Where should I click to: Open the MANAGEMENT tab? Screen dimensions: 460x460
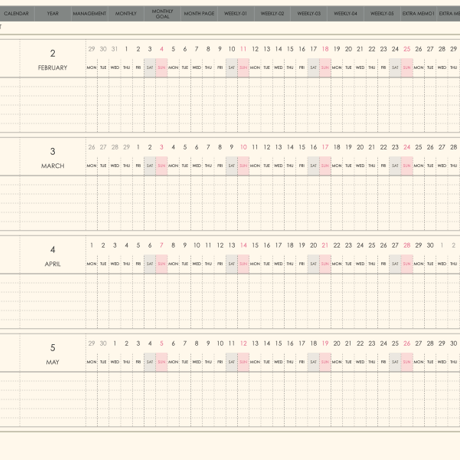(89, 14)
